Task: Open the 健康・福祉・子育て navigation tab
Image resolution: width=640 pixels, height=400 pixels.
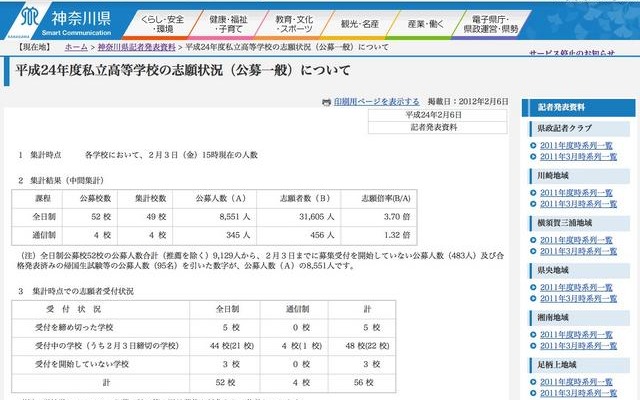Action: [228, 24]
